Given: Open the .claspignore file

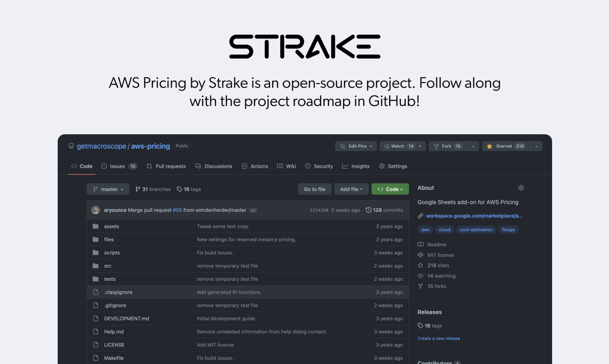Looking at the screenshot, I should tap(118, 292).
